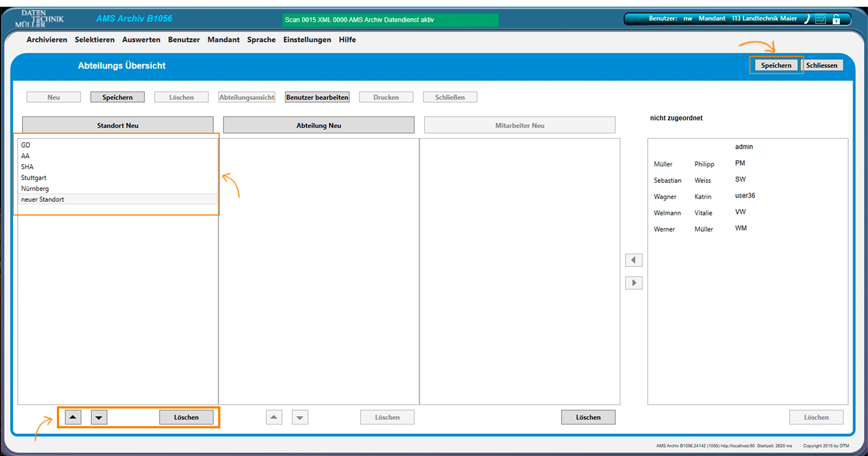Click the Standort Neu button
868x456 pixels.
118,125
